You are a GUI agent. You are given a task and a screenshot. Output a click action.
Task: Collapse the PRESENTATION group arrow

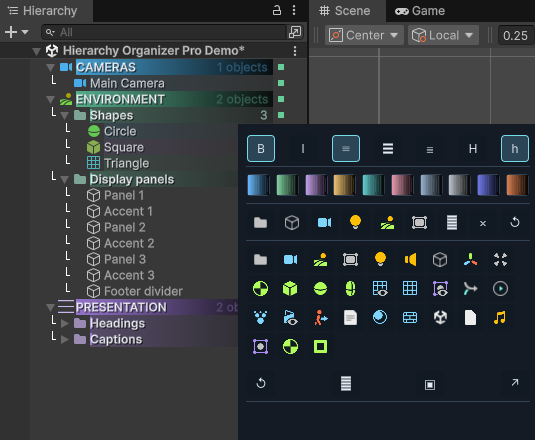pyautogui.click(x=50, y=308)
